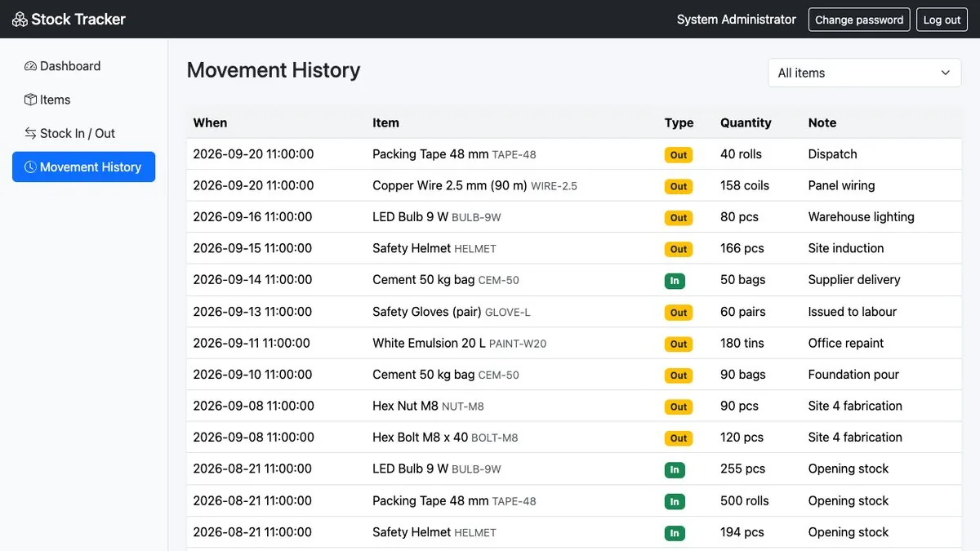This screenshot has width=980, height=551.
Task: Click the 2026-09-10 11:00:00 timestamp
Action: click(252, 374)
